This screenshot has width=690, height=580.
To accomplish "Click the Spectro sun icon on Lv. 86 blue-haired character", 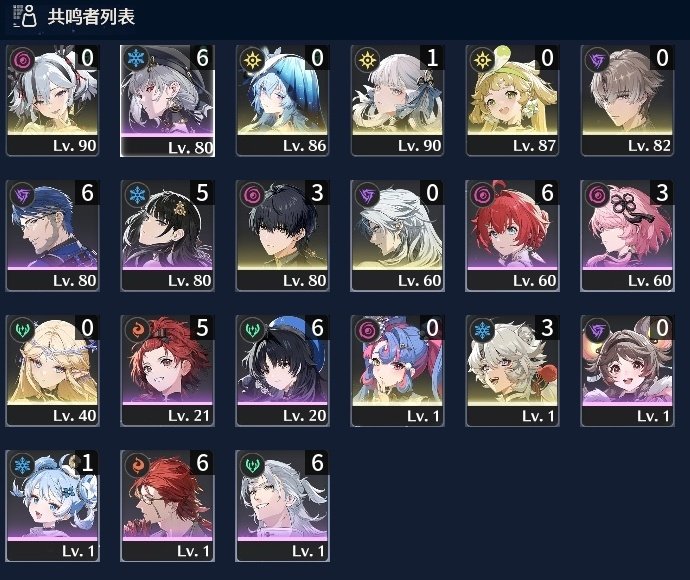I will (252, 59).
